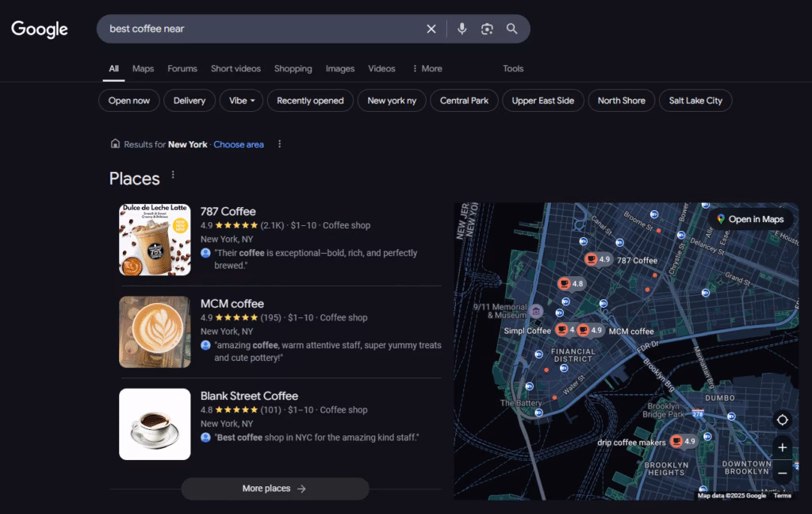This screenshot has width=812, height=514.
Task: Open Google Lens image search
Action: [487, 29]
